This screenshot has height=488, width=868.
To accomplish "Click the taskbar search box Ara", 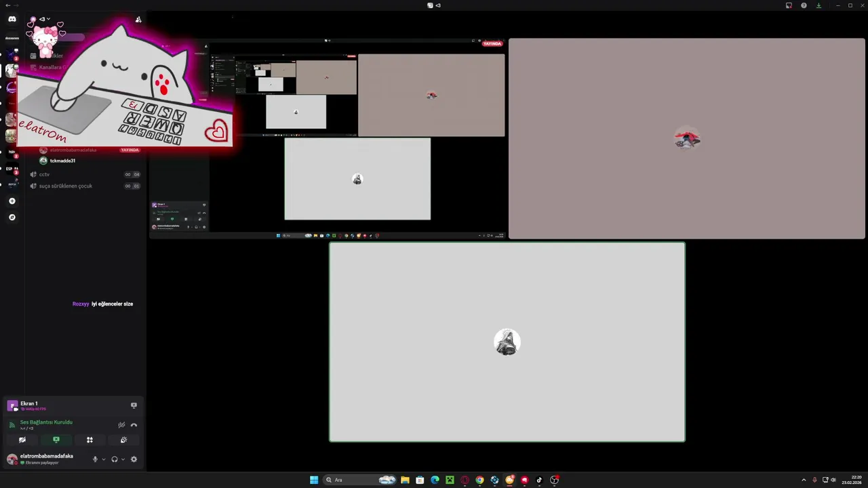I will 360,480.
